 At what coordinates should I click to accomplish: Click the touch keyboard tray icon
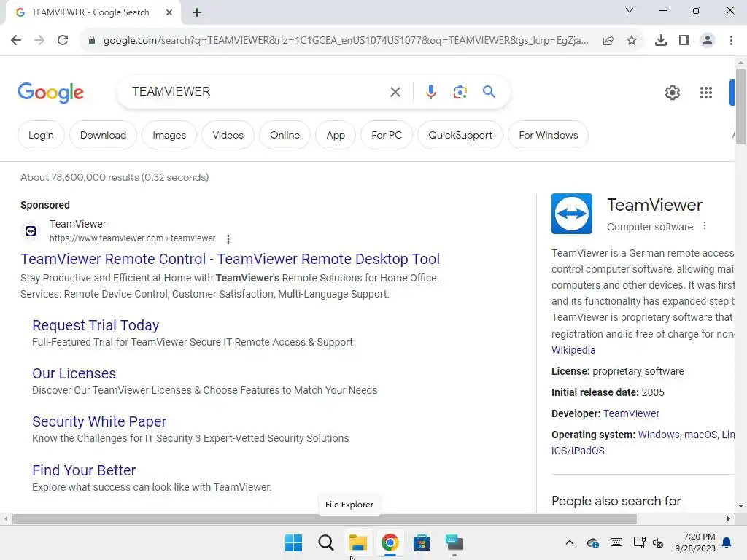[616, 542]
